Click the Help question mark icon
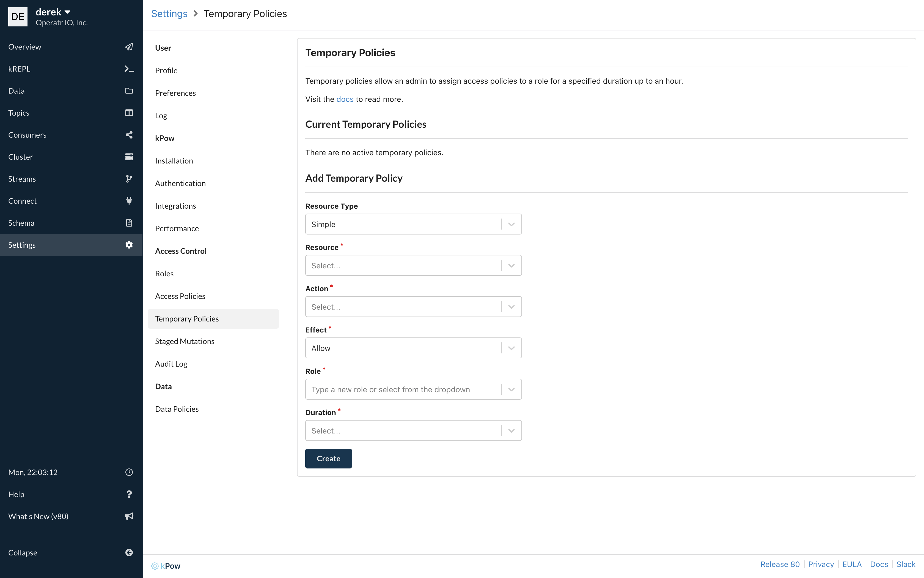The height and width of the screenshot is (578, 924). (x=129, y=494)
